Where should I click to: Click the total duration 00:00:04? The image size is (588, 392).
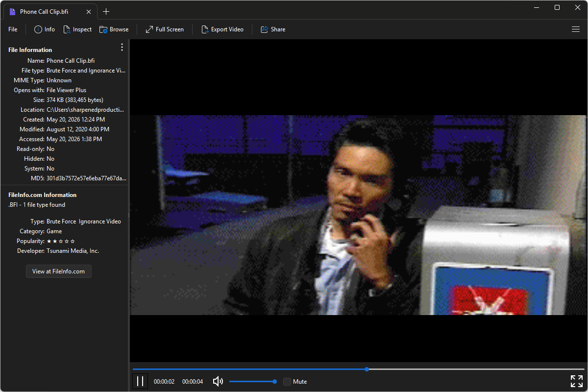(193, 381)
